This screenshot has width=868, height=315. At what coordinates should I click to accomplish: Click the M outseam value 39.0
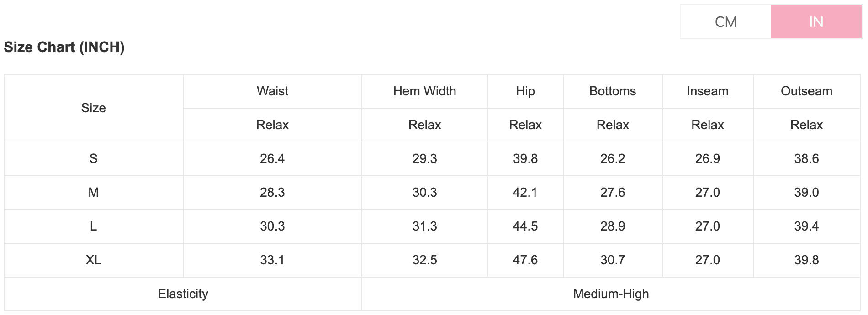(806, 193)
